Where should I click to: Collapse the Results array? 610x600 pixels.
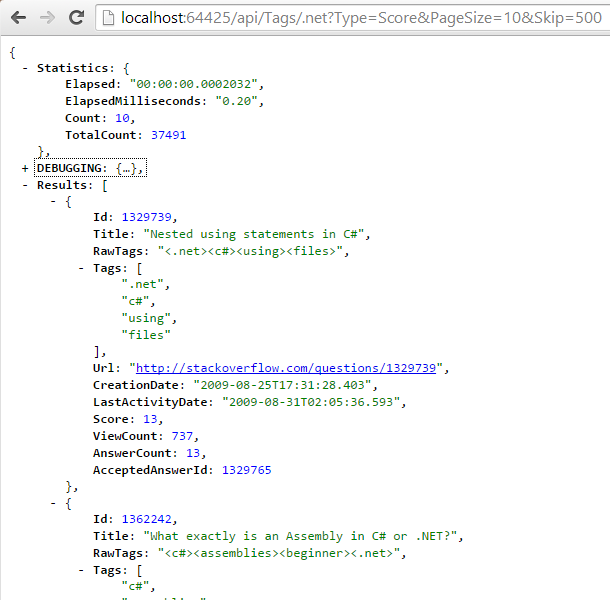pos(25,186)
